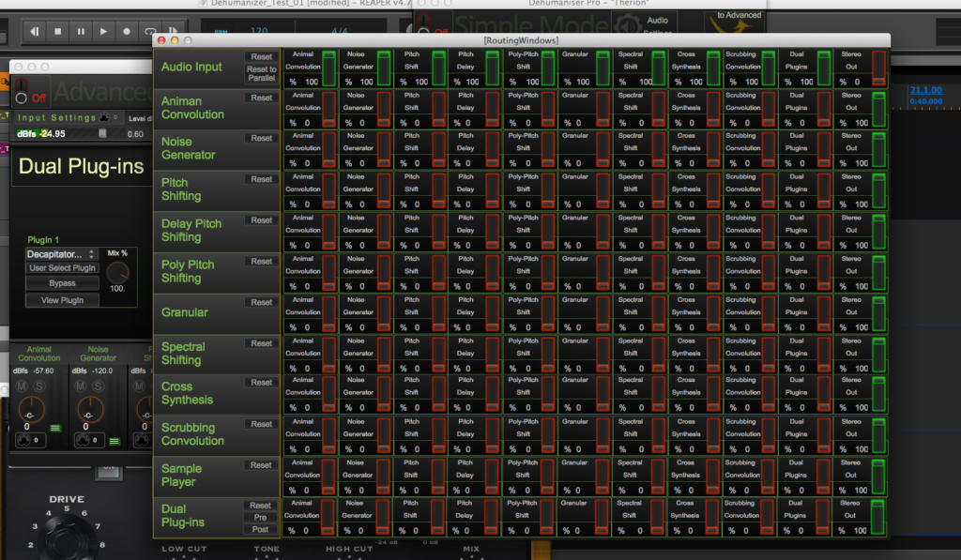This screenshot has width=961, height=560.
Task: Select Post for Dual Plug-ins routing
Action: pyautogui.click(x=261, y=529)
